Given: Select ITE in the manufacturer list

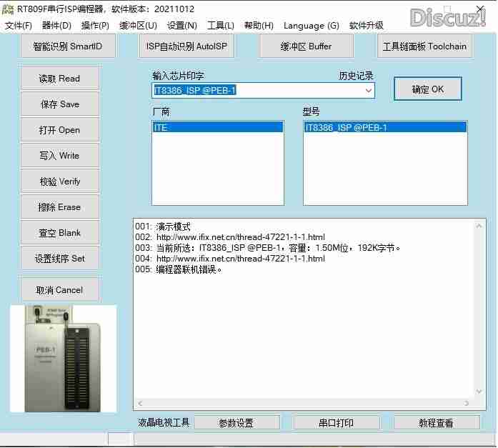Looking at the screenshot, I should click(x=217, y=127).
